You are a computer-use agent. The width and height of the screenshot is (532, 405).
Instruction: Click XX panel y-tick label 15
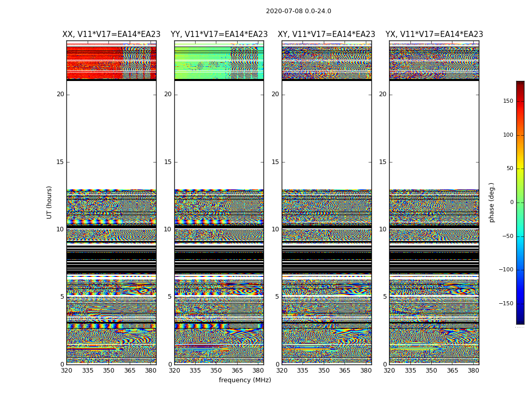point(60,161)
